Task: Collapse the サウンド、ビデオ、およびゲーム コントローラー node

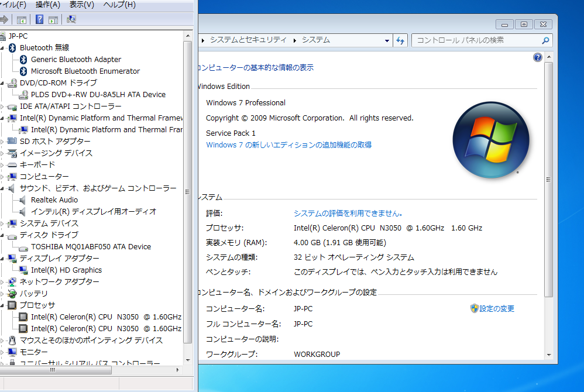Action: coord(2,188)
